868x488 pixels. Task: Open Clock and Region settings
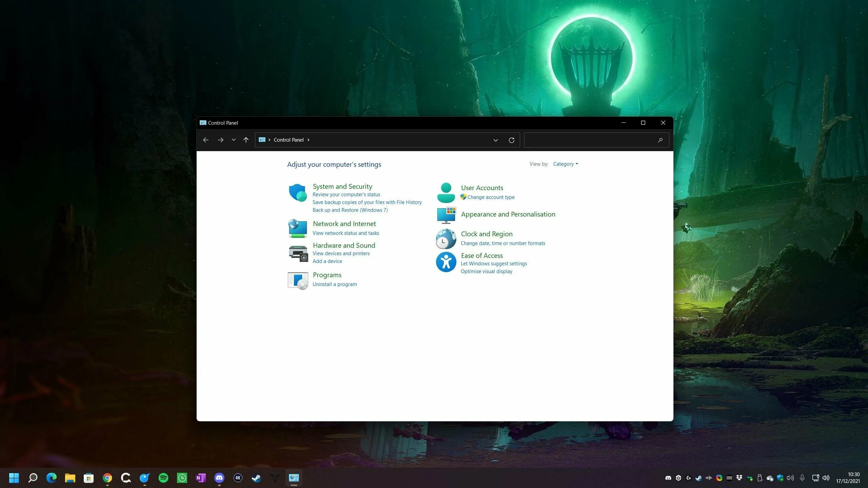coord(487,233)
